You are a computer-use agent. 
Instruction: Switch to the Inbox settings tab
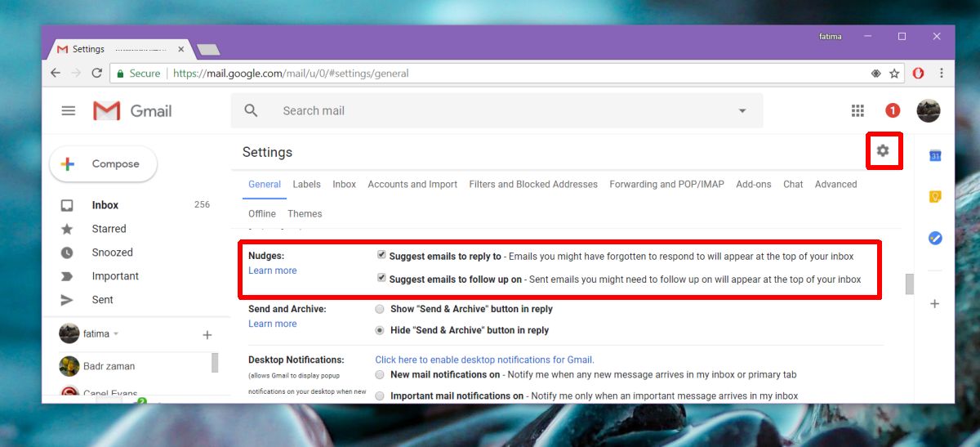pos(345,185)
